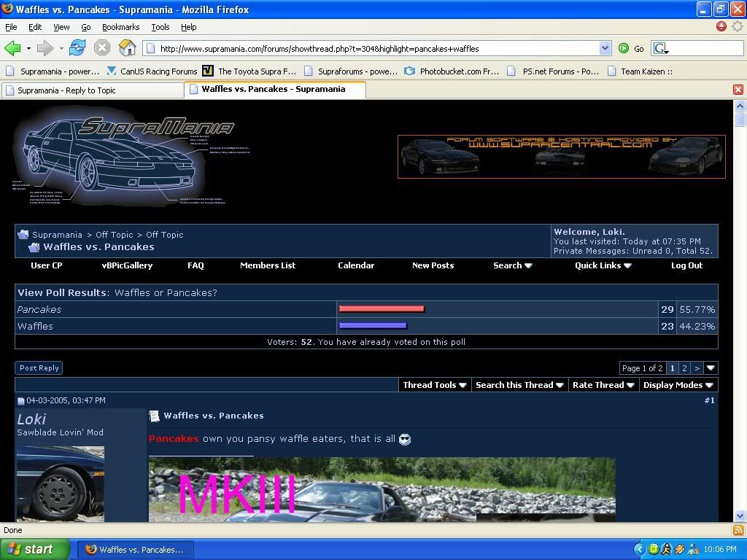Click the page vertical scrollbar down arrow
This screenshot has height=560, width=747.
pyautogui.click(x=740, y=516)
